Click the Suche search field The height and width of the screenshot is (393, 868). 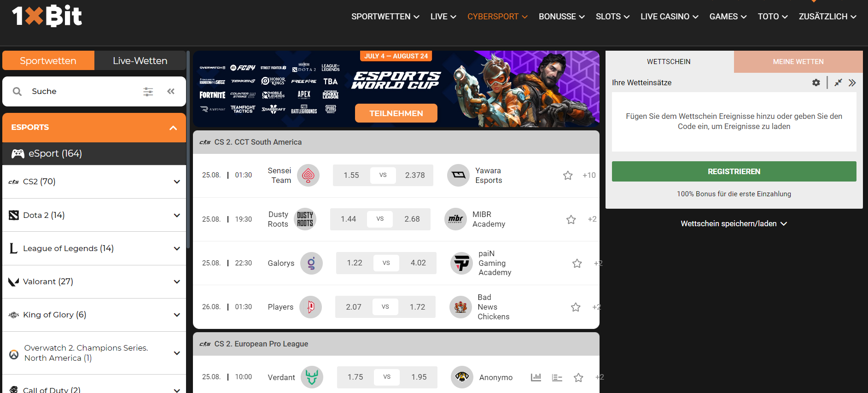pos(83,92)
